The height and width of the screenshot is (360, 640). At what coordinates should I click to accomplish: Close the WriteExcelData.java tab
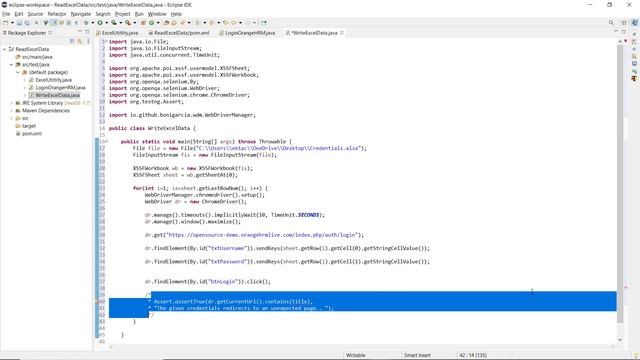click(x=342, y=33)
